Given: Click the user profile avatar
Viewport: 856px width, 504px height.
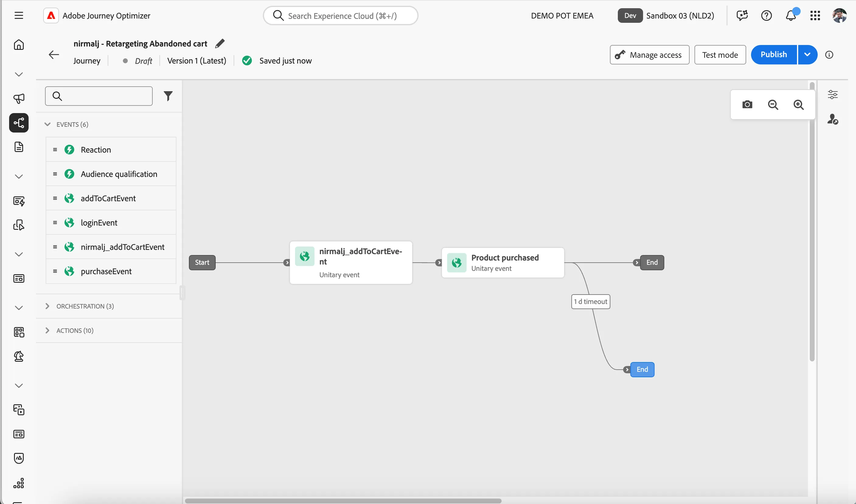Looking at the screenshot, I should click(839, 16).
